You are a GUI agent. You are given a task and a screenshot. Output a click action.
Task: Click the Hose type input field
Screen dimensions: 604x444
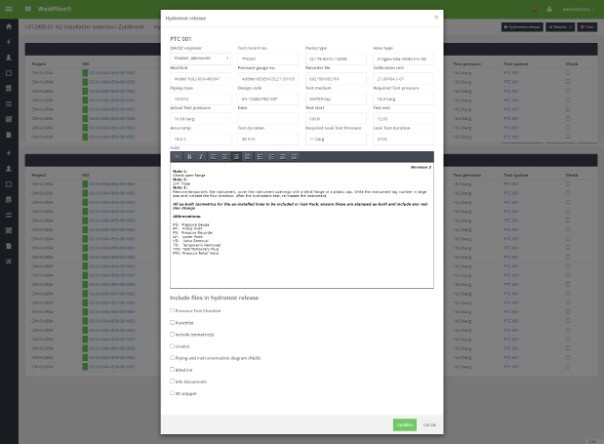tap(403, 59)
